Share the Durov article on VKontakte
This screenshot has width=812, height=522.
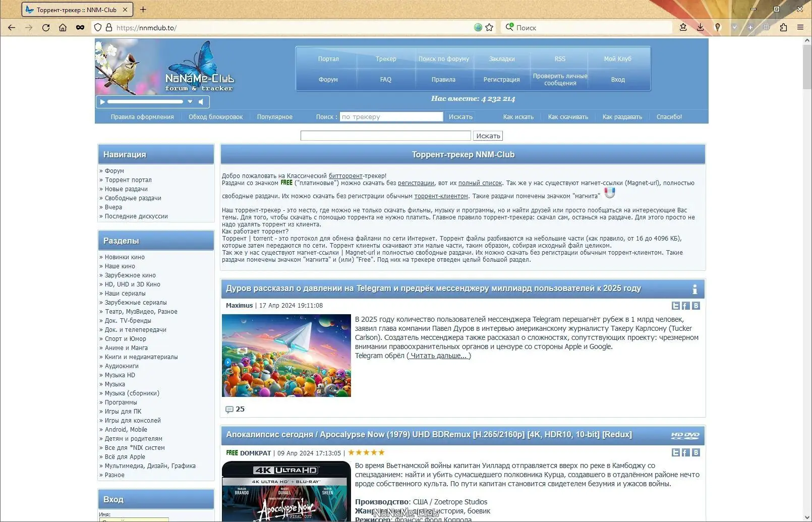[696, 306]
